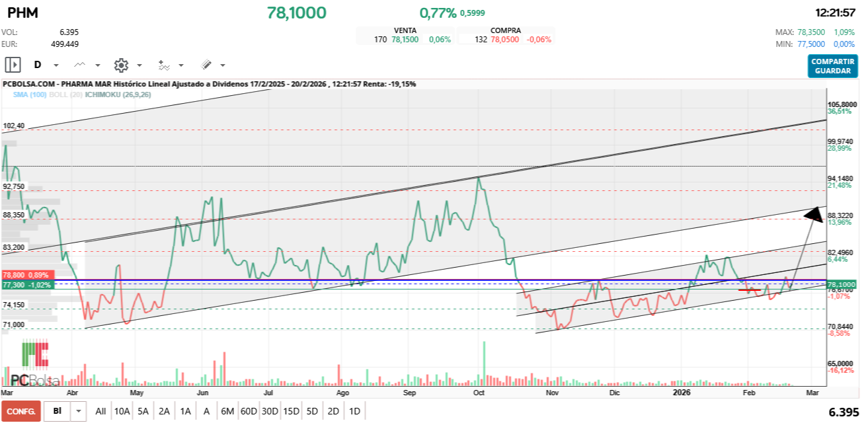Select the pencil drawing tool
868x425 pixels.
(206, 65)
